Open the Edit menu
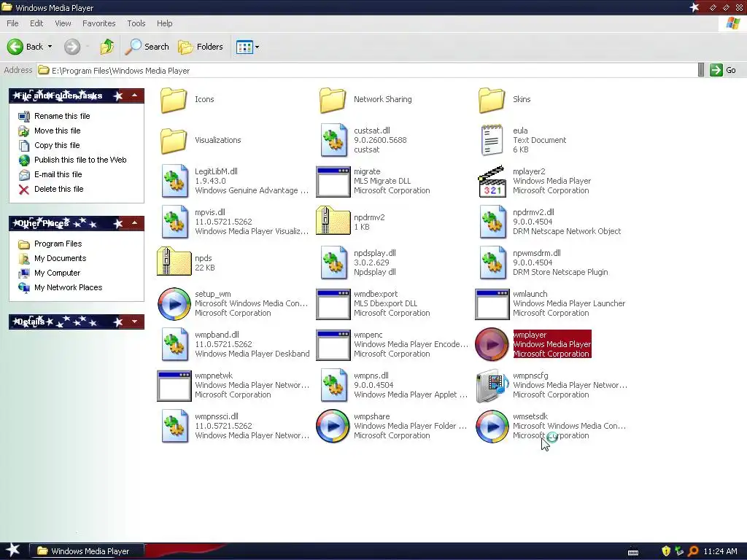This screenshot has width=747, height=560. point(36,23)
